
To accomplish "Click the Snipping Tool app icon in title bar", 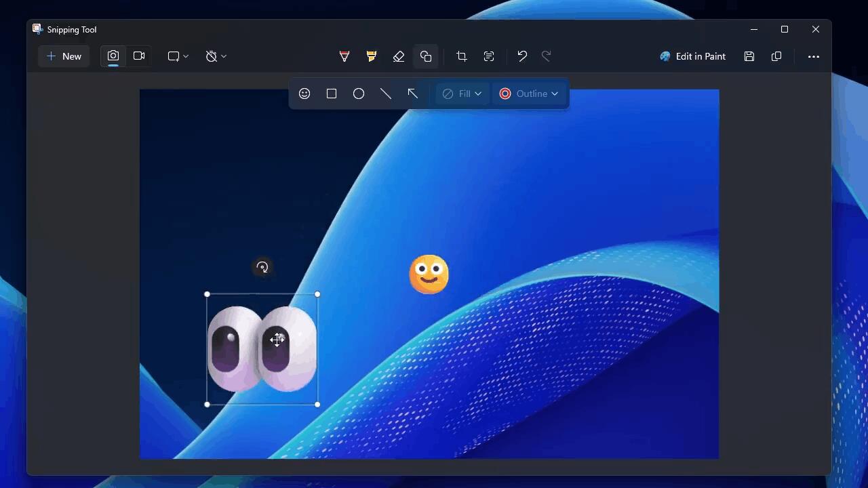I will point(37,29).
